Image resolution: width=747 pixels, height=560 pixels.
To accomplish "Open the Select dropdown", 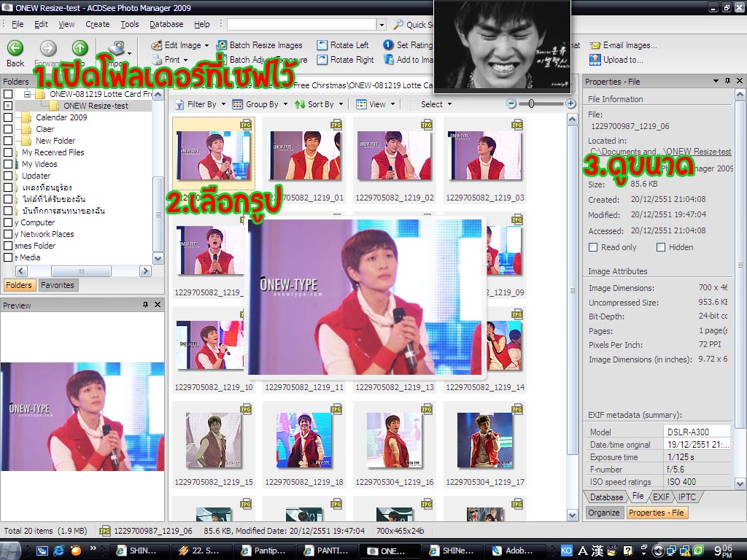I will (430, 104).
